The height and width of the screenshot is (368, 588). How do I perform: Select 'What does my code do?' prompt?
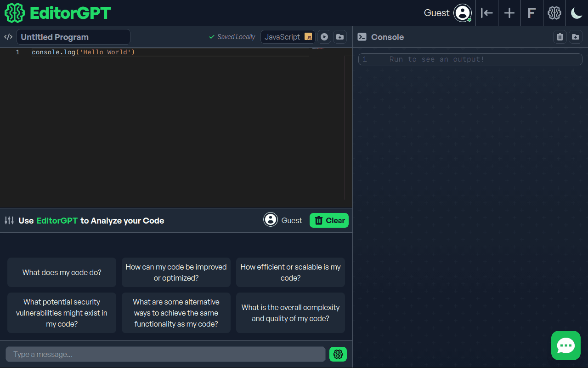coord(62,272)
